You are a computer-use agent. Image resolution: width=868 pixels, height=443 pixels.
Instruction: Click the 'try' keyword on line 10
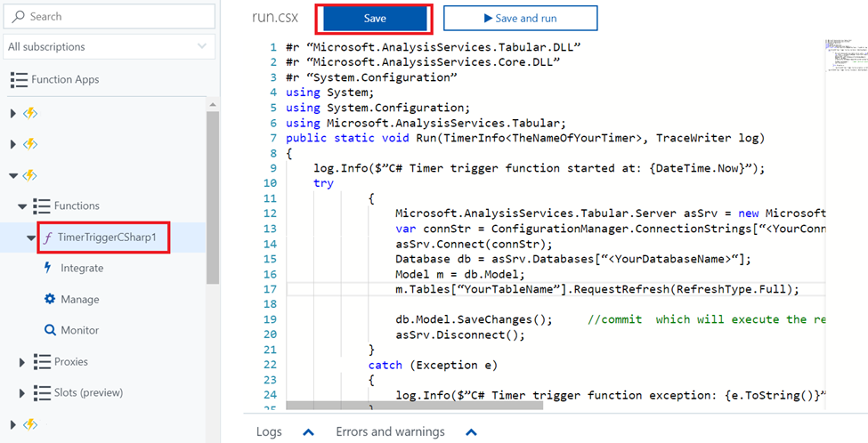click(323, 183)
